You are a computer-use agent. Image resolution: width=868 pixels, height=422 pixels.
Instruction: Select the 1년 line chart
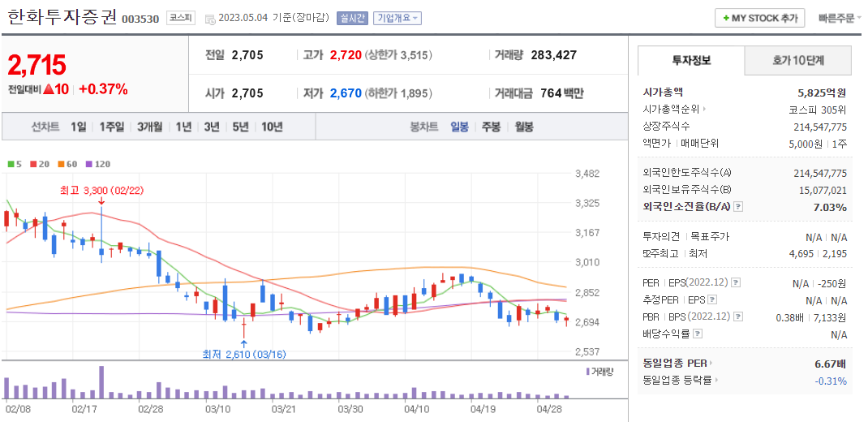(x=183, y=127)
